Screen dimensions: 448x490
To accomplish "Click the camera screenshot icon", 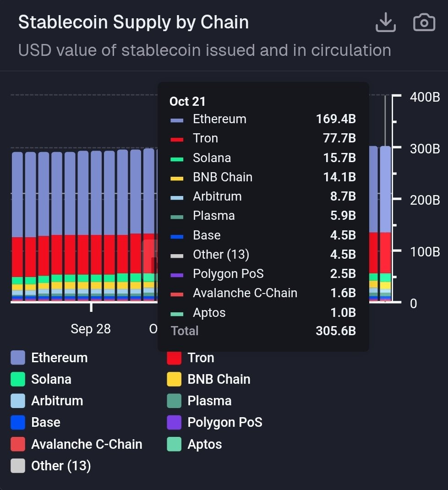I will click(424, 22).
